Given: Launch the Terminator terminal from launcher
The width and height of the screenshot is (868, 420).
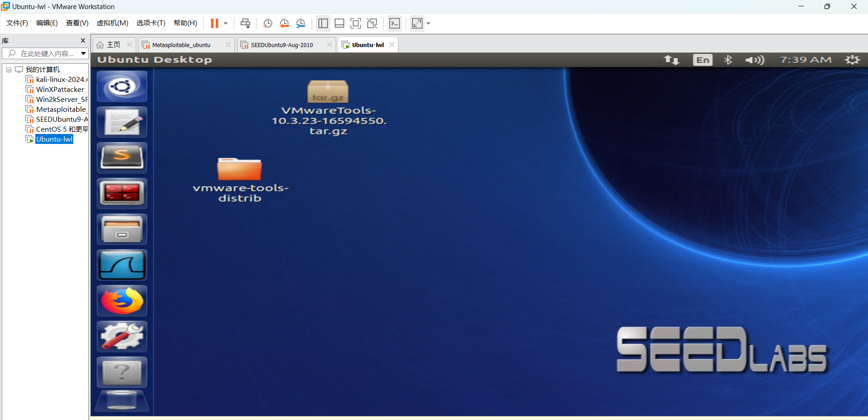Looking at the screenshot, I should [122, 194].
